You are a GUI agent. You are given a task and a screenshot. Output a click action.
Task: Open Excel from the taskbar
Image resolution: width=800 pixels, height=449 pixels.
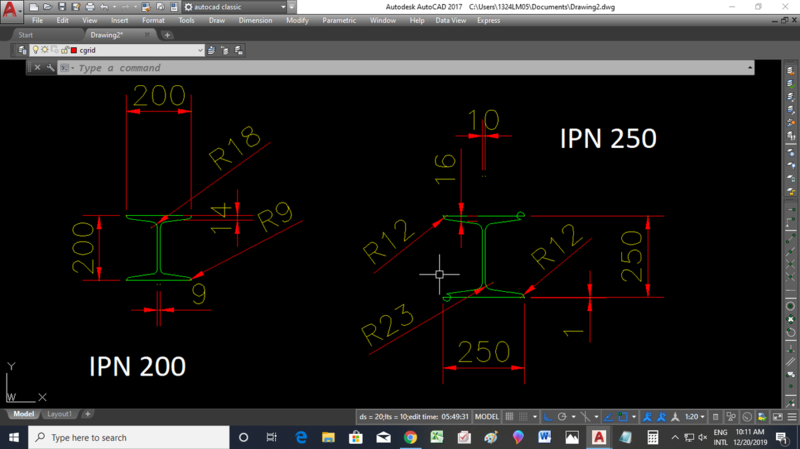coord(437,437)
